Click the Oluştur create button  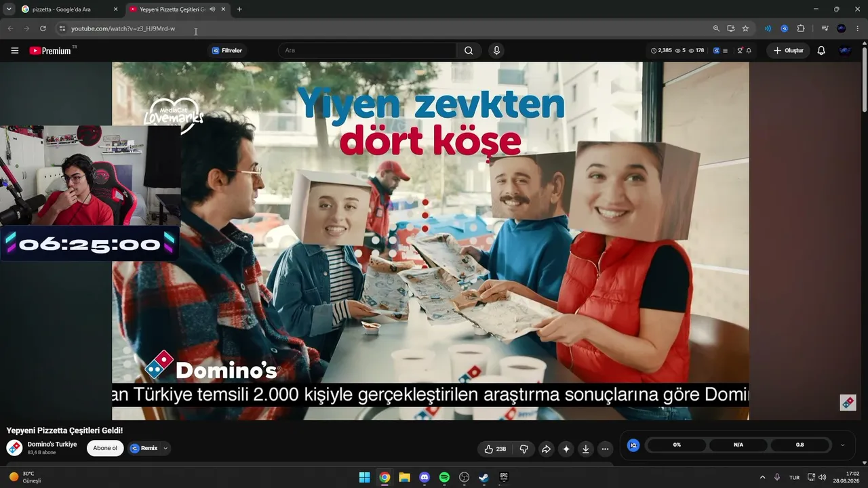[788, 50]
